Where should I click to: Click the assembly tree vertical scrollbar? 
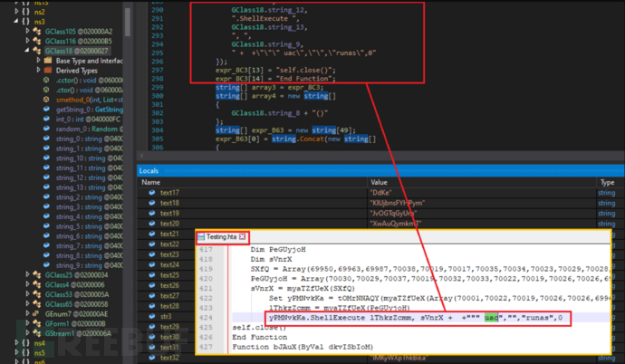click(x=128, y=22)
